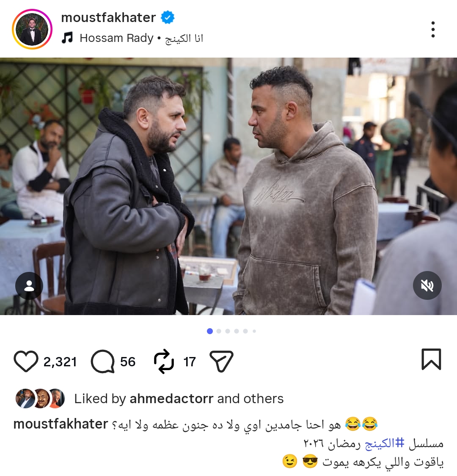Like the post with the heart icon

tap(26, 361)
